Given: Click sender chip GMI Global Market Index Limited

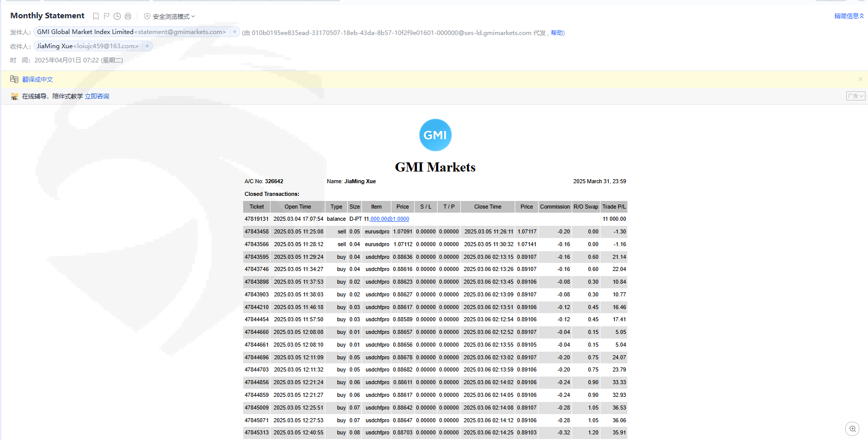Looking at the screenshot, I should pyautogui.click(x=131, y=32).
